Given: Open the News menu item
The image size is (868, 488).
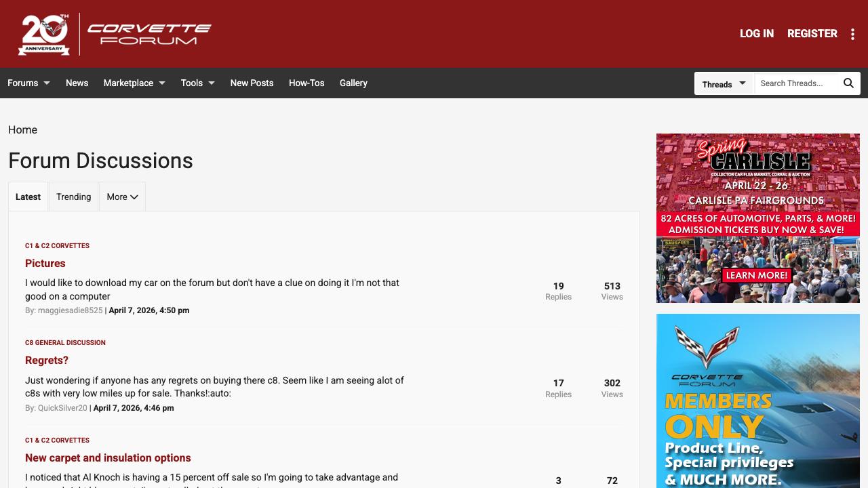Looking at the screenshot, I should [x=77, y=83].
